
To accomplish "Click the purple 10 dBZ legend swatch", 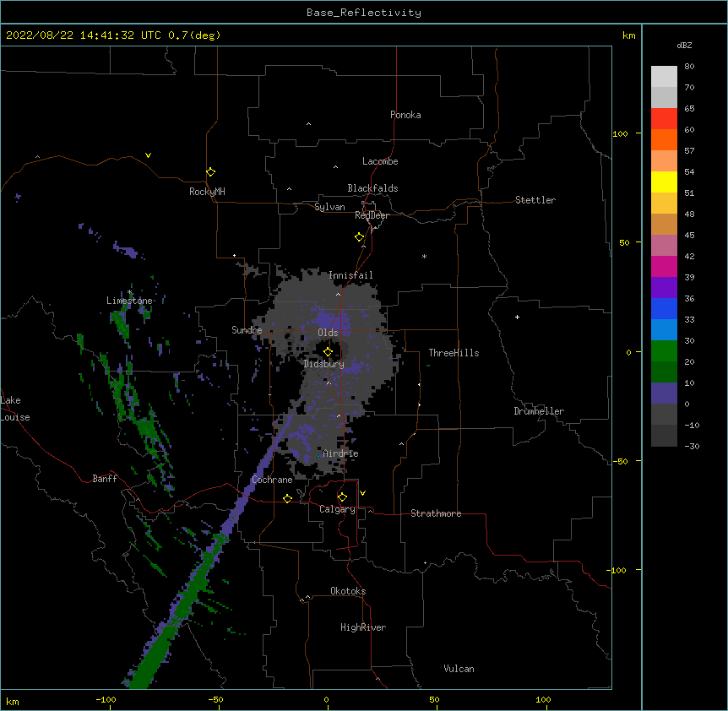I will (x=664, y=393).
